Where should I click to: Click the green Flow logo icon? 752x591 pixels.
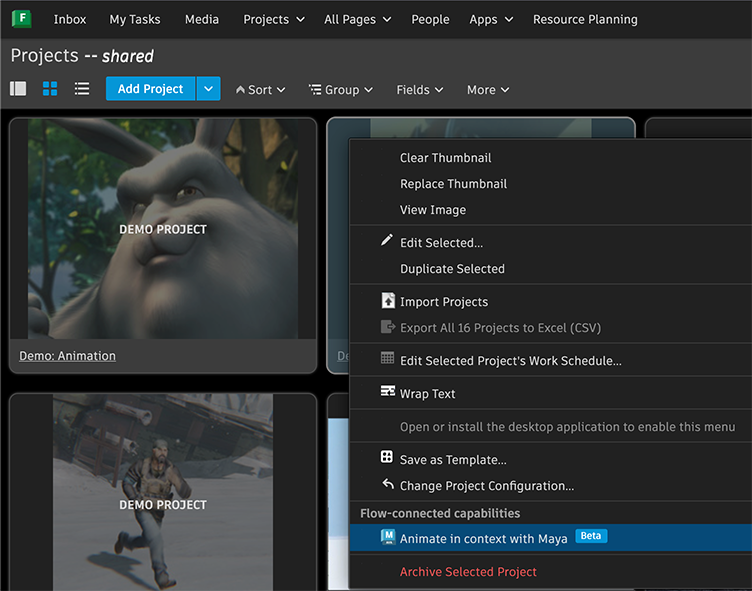(x=21, y=19)
